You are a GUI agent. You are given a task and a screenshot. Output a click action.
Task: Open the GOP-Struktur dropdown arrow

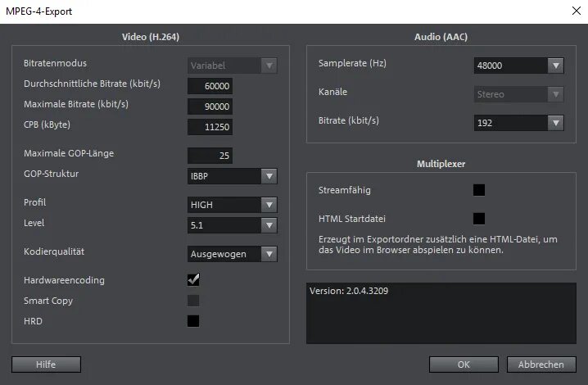(269, 176)
